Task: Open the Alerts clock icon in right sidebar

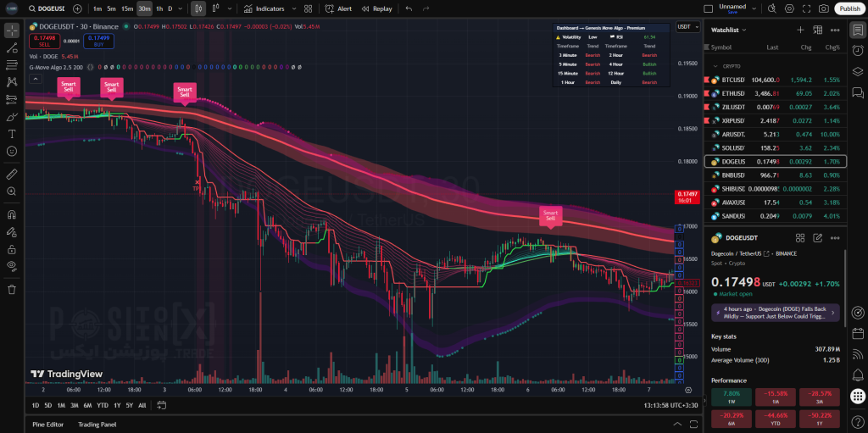Action: [858, 51]
